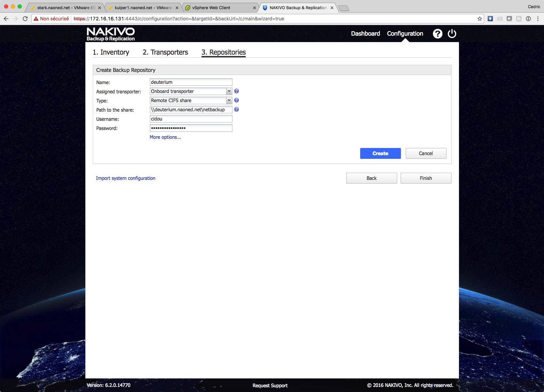Open the Dashboard menu

(365, 34)
